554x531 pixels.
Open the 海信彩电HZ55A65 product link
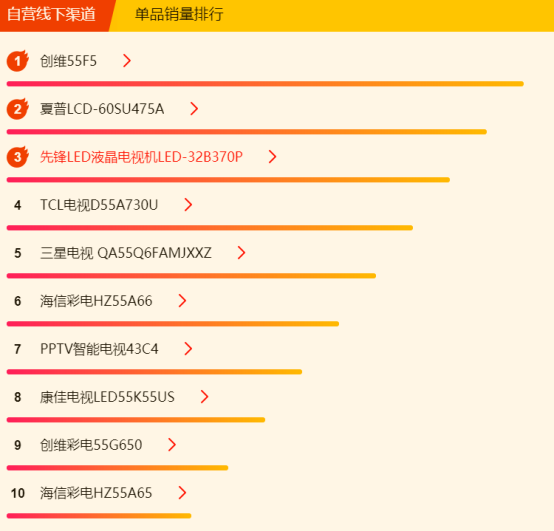[96, 493]
